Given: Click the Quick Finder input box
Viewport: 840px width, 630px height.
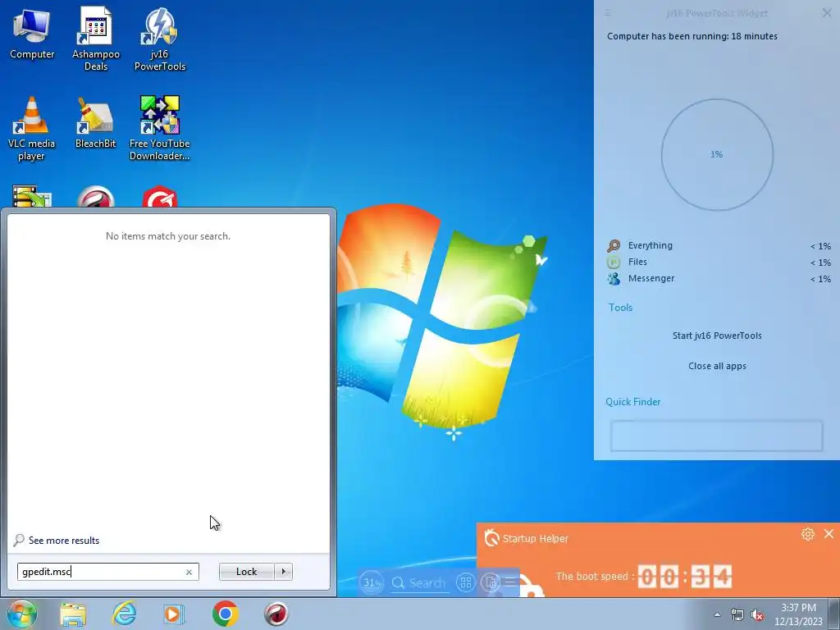Looking at the screenshot, I should pos(717,436).
